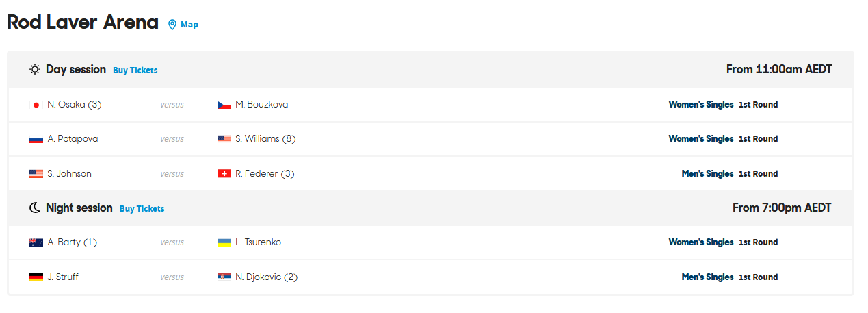Click Men's Singles in the Johnson vs Federer row
This screenshot has height=313, width=868.
click(x=707, y=174)
